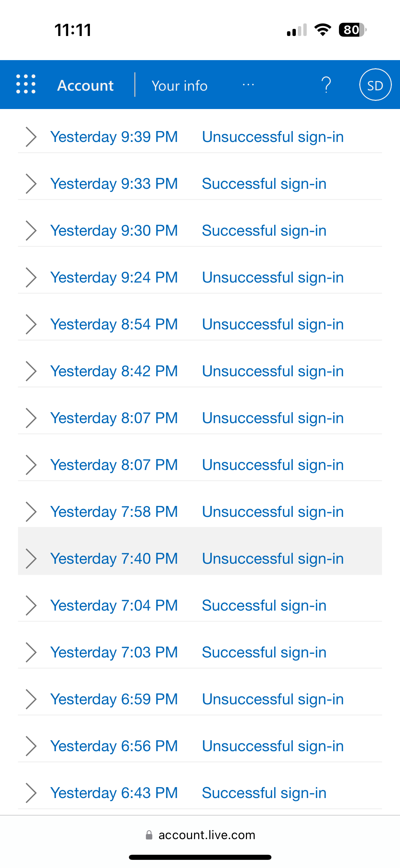Screen dimensions: 400x868
Task: Go to Account home link
Action: [85, 85]
